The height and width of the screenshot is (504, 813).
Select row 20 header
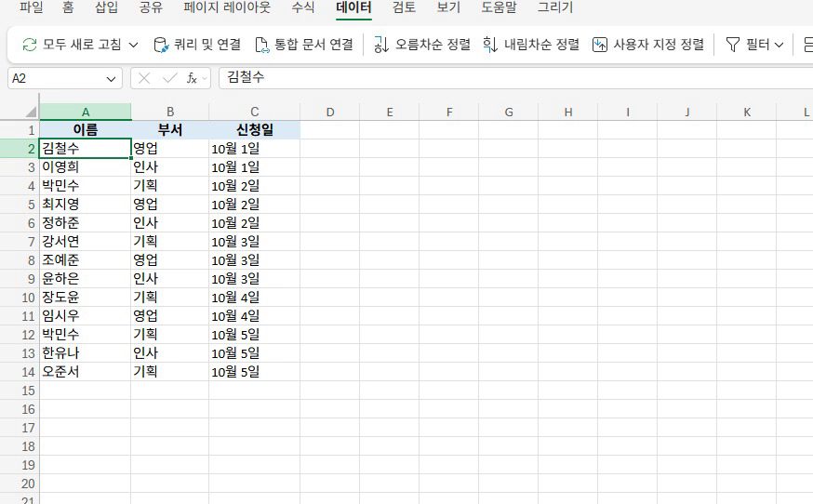tap(20, 484)
